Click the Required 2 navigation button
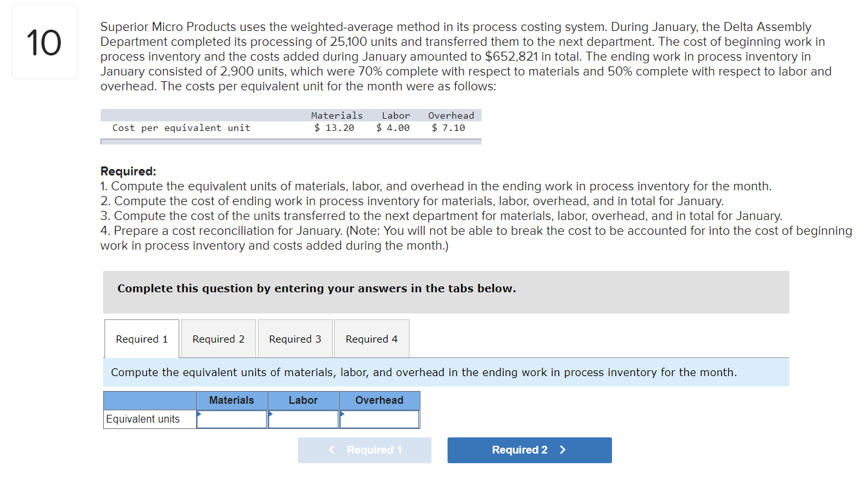Viewport: 868px width, 489px height. [529, 450]
